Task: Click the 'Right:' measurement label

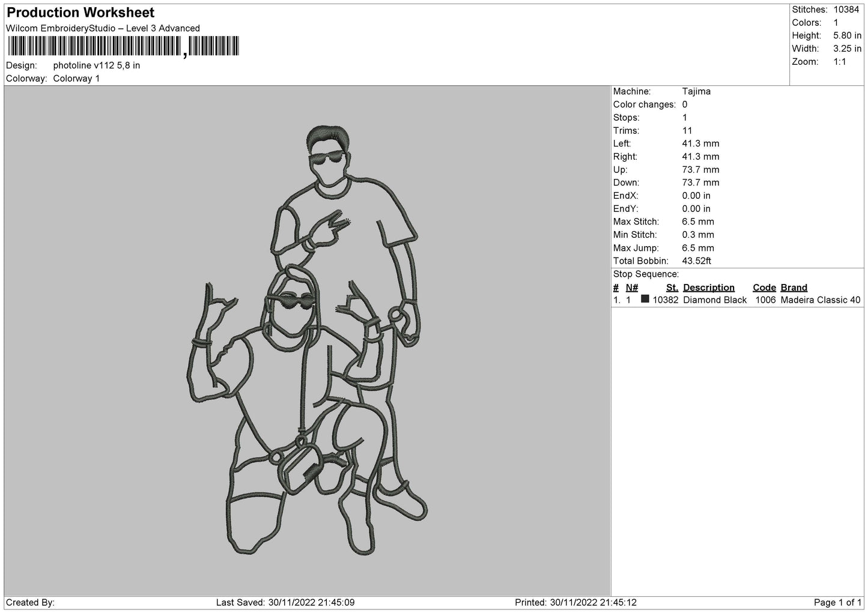Action: [625, 157]
